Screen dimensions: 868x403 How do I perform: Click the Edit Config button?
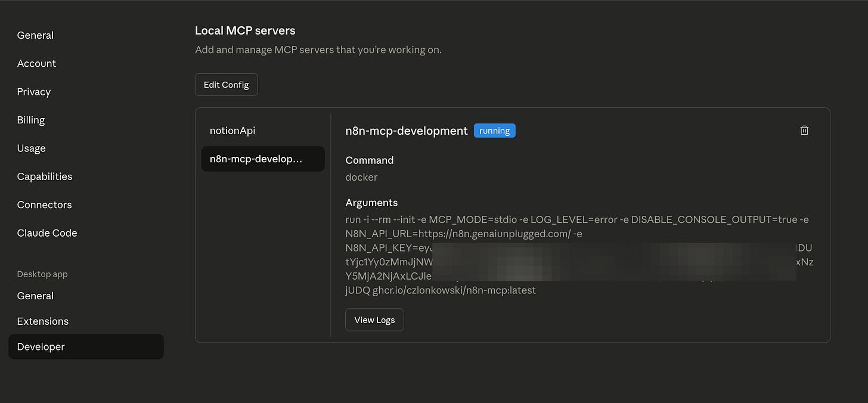[x=227, y=85]
